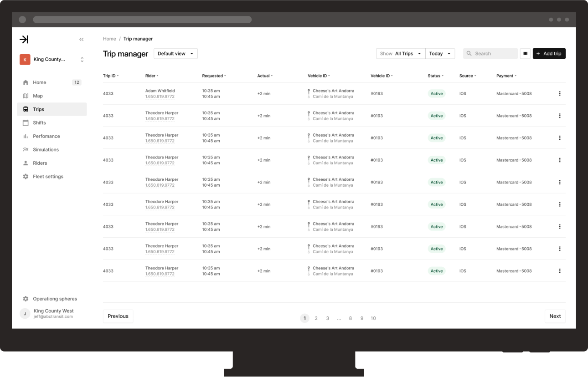588x377 pixels.
Task: Select the Map icon in the sidebar
Action: click(26, 96)
